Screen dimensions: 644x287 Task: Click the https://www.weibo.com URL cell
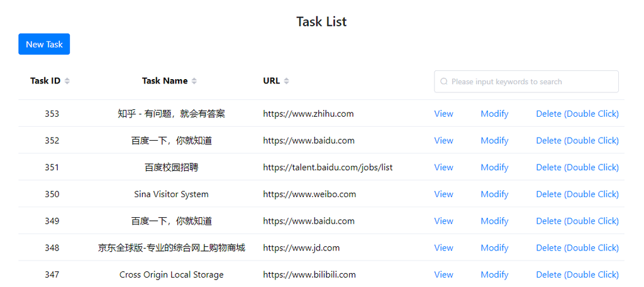[309, 194]
